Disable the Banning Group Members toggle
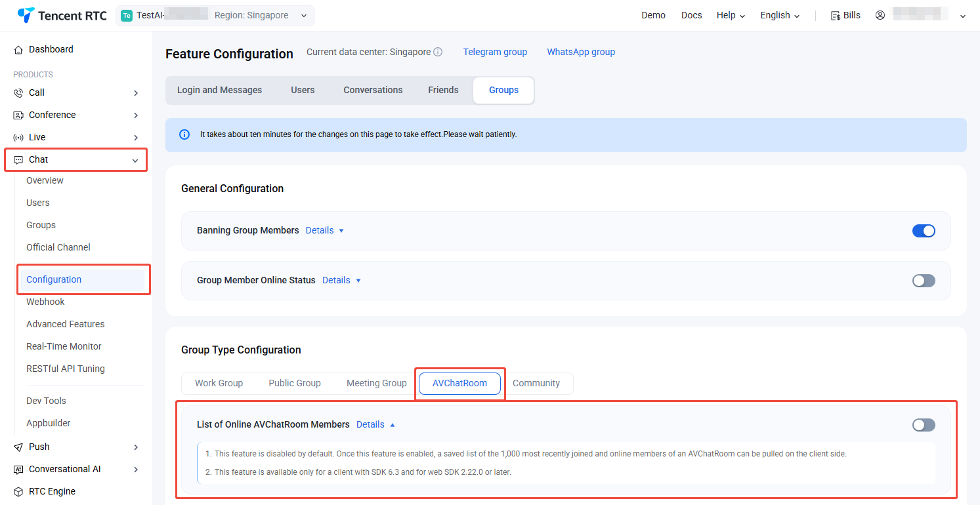This screenshot has width=980, height=505. pyautogui.click(x=924, y=231)
